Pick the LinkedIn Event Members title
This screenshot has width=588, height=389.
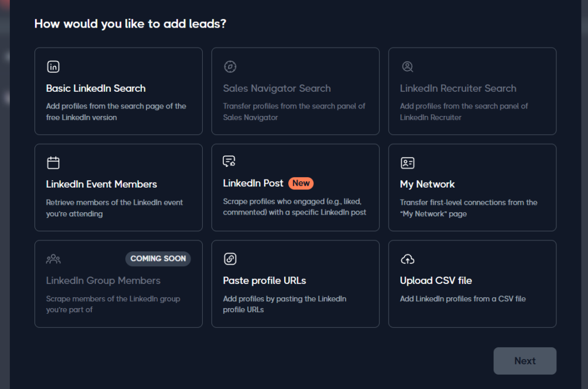(101, 184)
